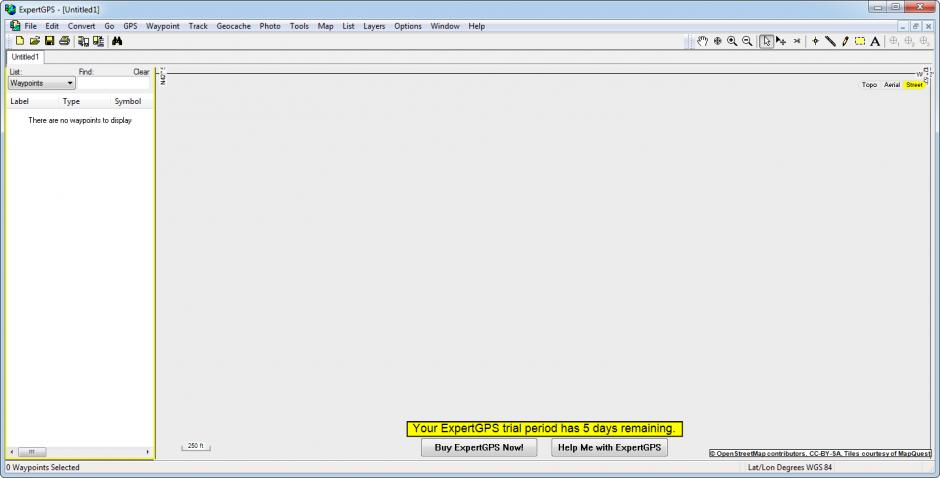Open the File menu

pos(31,26)
